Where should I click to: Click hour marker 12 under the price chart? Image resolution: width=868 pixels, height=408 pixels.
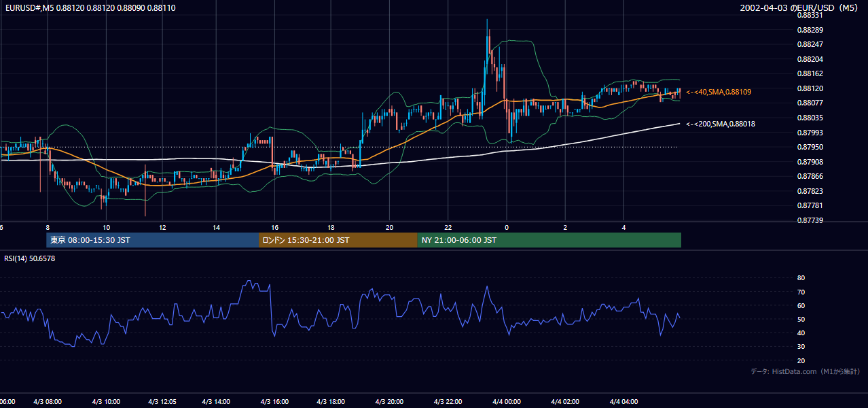tap(162, 227)
